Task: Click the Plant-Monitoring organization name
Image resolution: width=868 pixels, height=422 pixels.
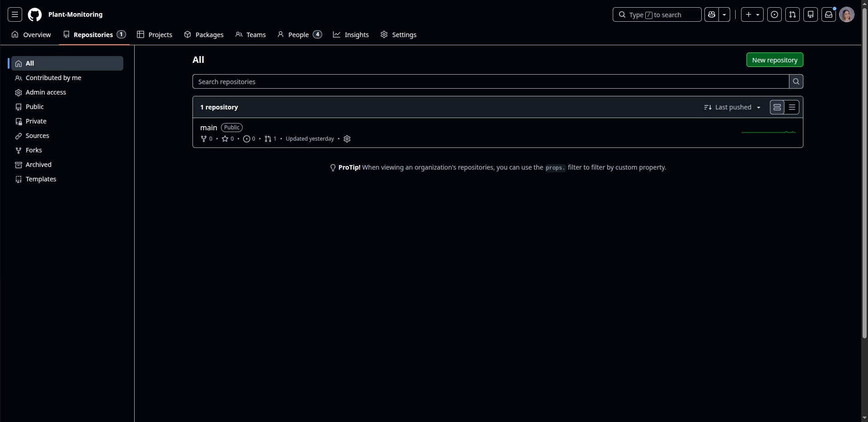Action: (x=75, y=14)
